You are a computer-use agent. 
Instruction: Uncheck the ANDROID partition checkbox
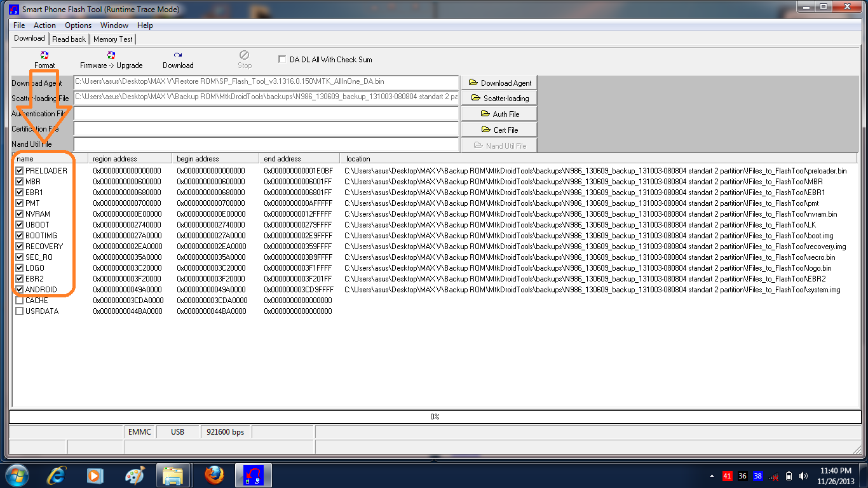[x=20, y=289]
